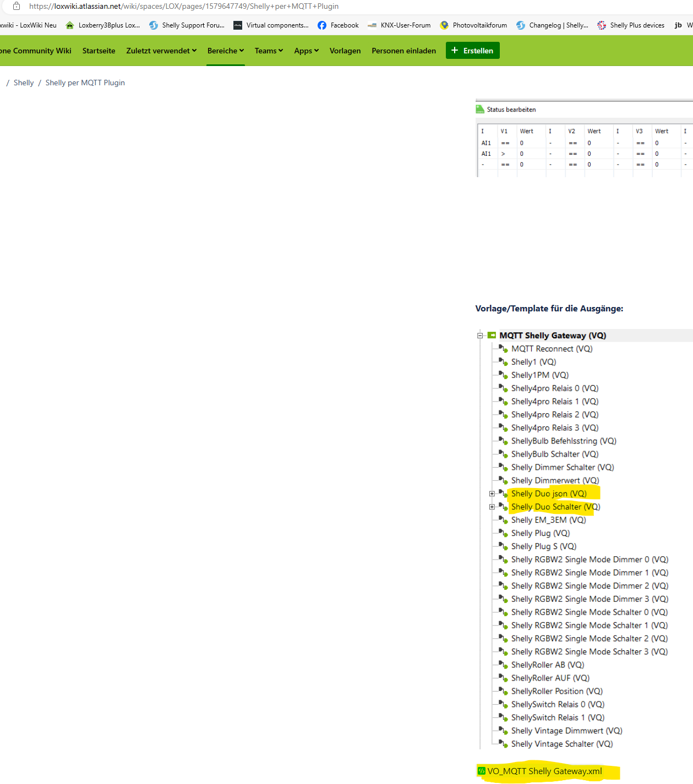Image resolution: width=693 pixels, height=784 pixels.
Task: Open the Apps dropdown menu
Action: tap(307, 51)
